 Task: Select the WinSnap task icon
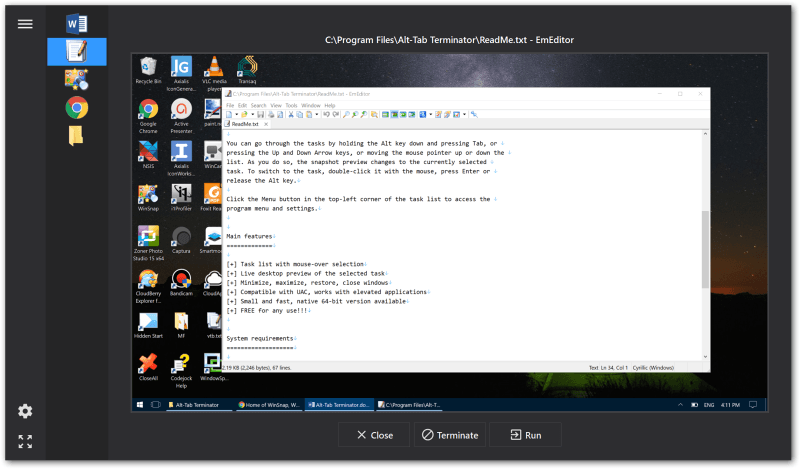tap(77, 80)
